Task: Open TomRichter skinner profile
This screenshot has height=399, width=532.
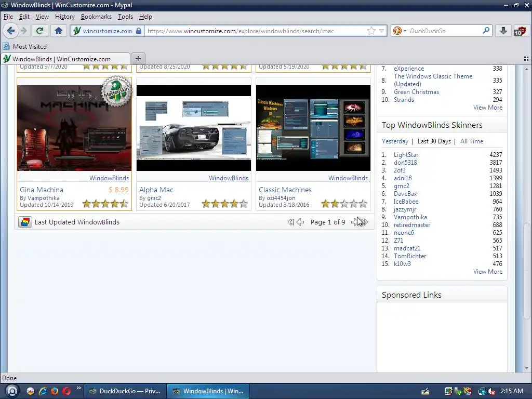Action: click(410, 256)
